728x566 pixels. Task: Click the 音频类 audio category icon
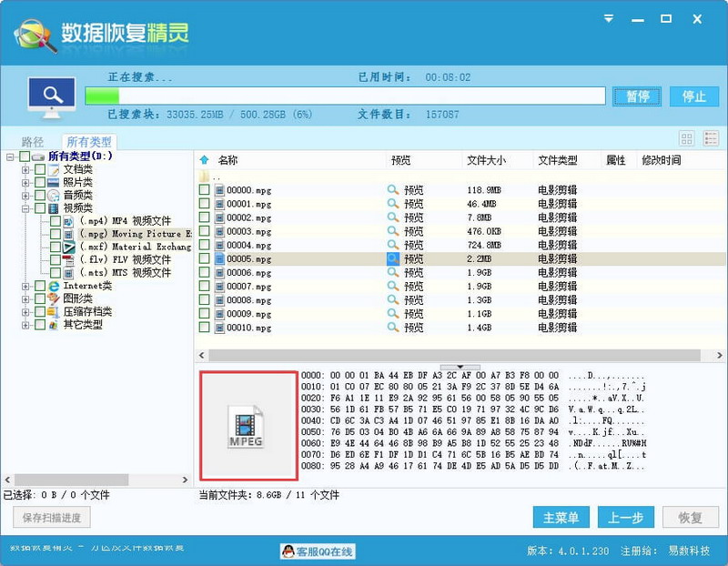pyautogui.click(x=54, y=196)
